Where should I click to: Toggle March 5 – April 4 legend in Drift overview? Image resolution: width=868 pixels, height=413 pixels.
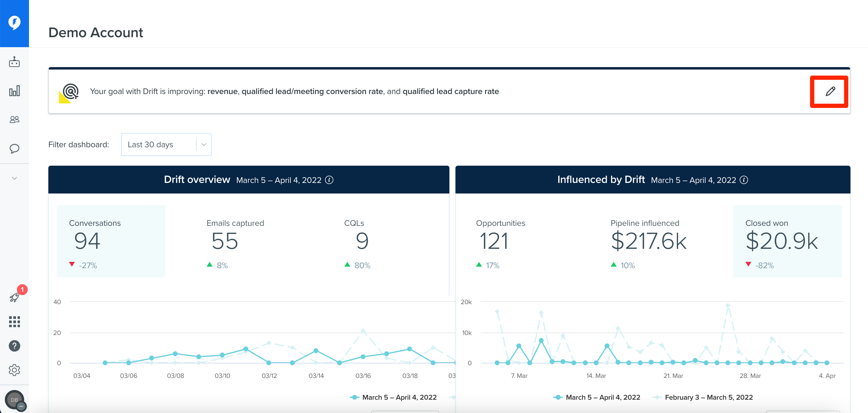pyautogui.click(x=393, y=398)
